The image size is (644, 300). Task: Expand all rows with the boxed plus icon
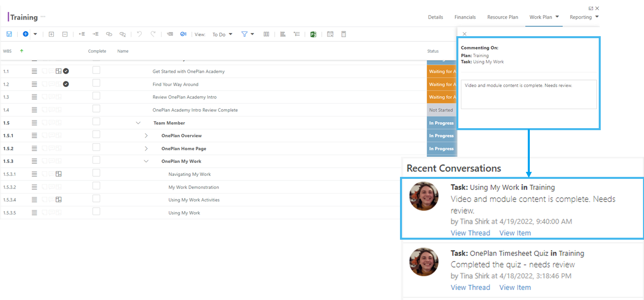[x=51, y=34]
